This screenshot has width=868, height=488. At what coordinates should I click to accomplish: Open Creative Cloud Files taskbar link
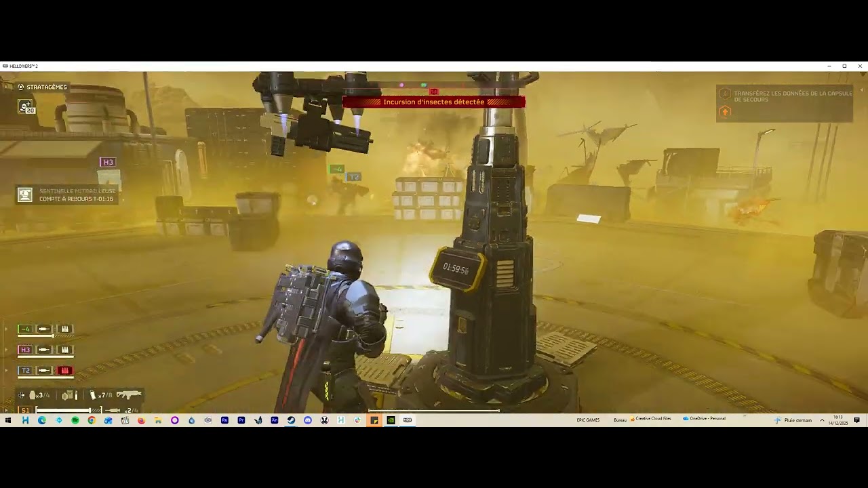tap(652, 419)
